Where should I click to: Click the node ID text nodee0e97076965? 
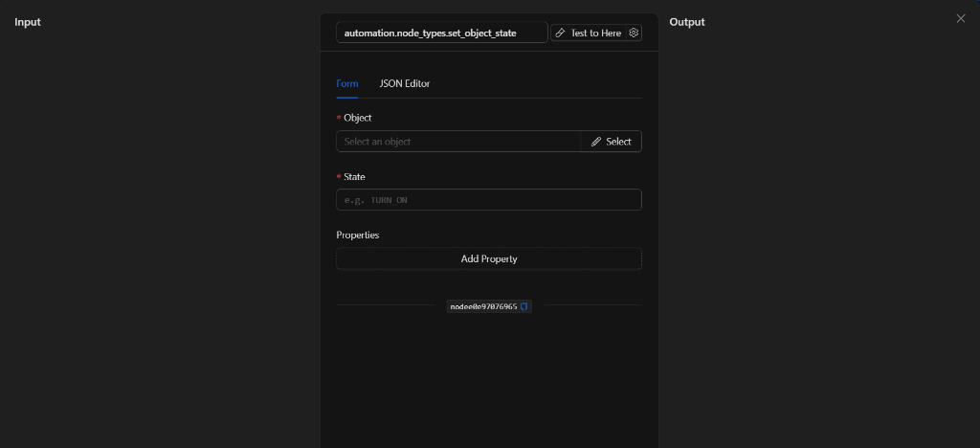(483, 306)
